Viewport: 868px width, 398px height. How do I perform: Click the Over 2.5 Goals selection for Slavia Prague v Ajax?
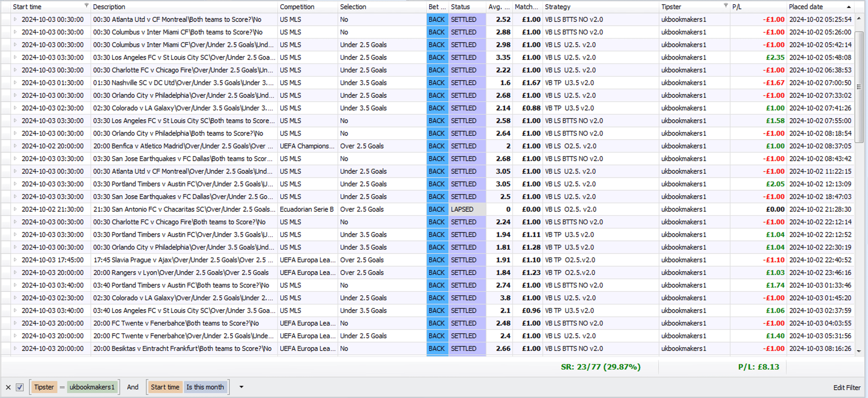(x=382, y=260)
